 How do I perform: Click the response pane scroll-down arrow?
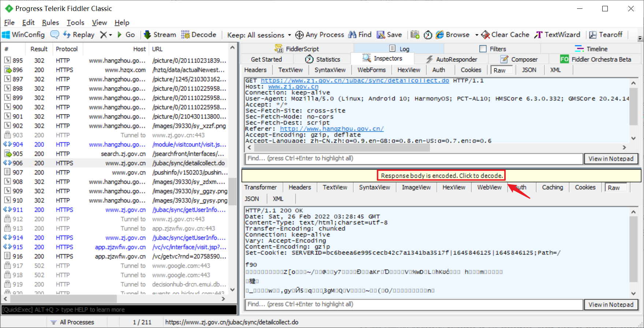(633, 293)
